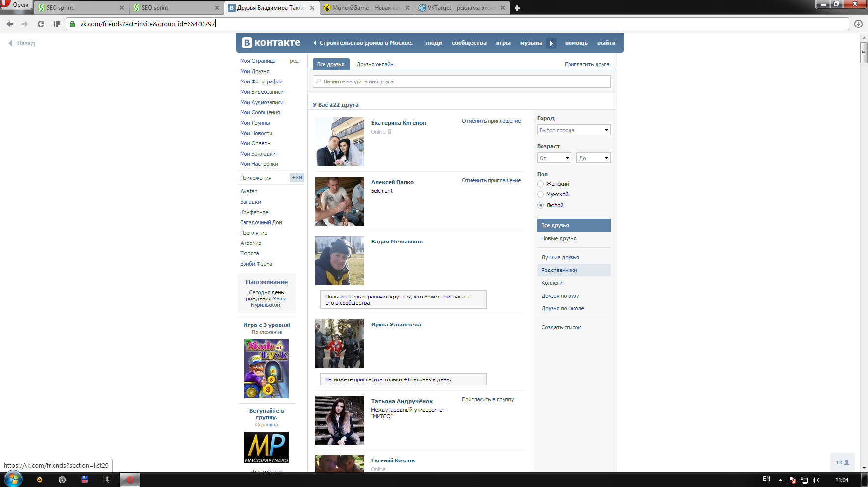
Task: Click the 13 friends online counter icon
Action: coord(842,462)
